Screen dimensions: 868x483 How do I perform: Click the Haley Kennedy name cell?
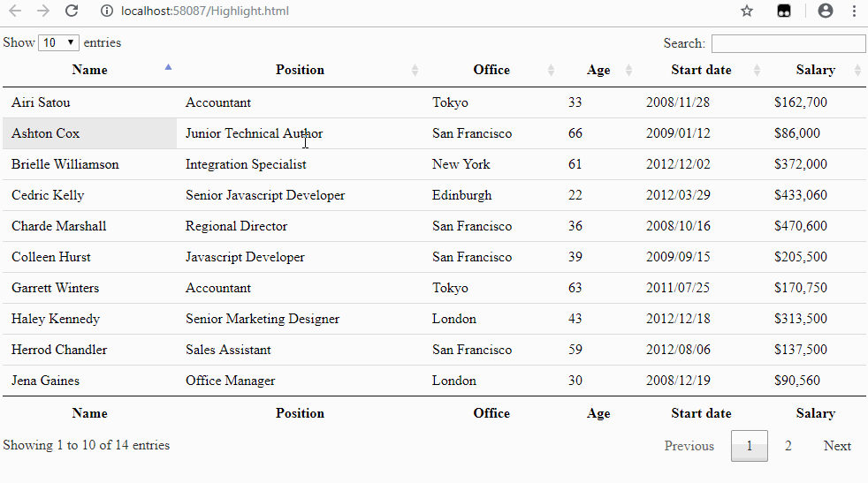point(89,319)
